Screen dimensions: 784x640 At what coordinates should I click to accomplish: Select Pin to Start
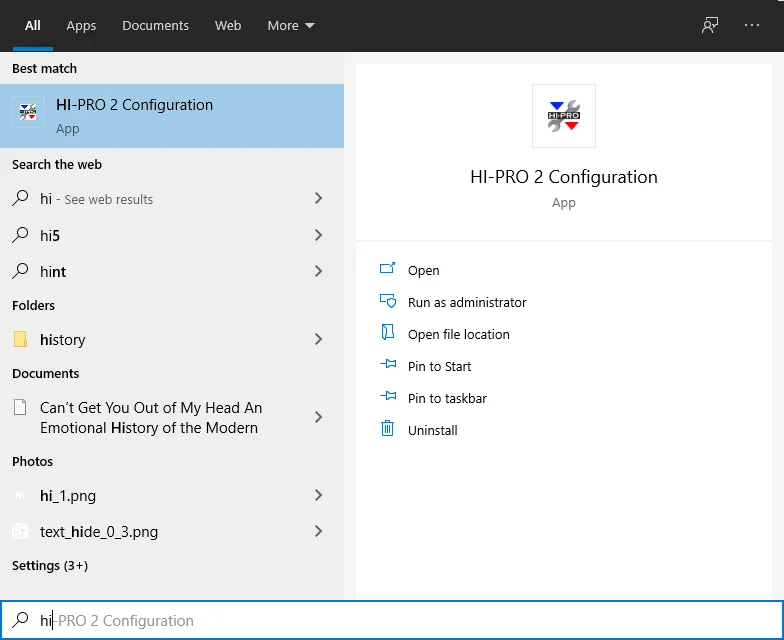click(439, 366)
